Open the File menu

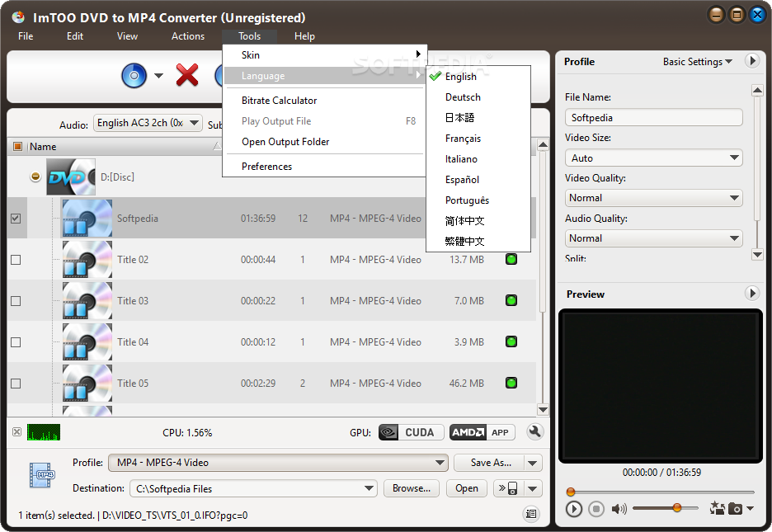click(26, 36)
